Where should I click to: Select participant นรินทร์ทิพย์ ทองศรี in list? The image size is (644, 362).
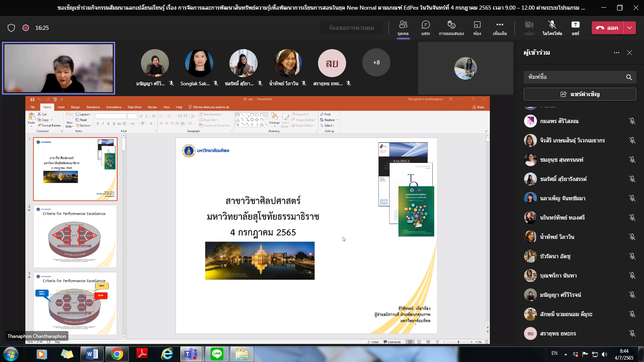[x=580, y=218]
